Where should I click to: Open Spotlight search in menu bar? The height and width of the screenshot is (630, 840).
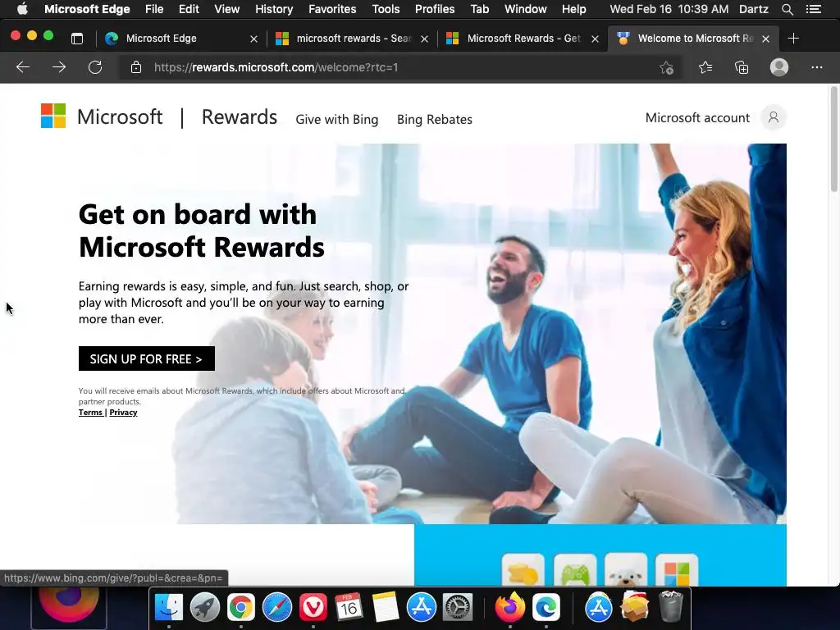[x=787, y=9]
